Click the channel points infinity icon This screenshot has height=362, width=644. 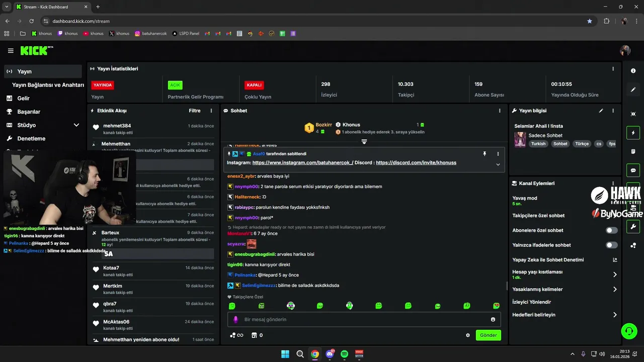[x=236, y=335]
